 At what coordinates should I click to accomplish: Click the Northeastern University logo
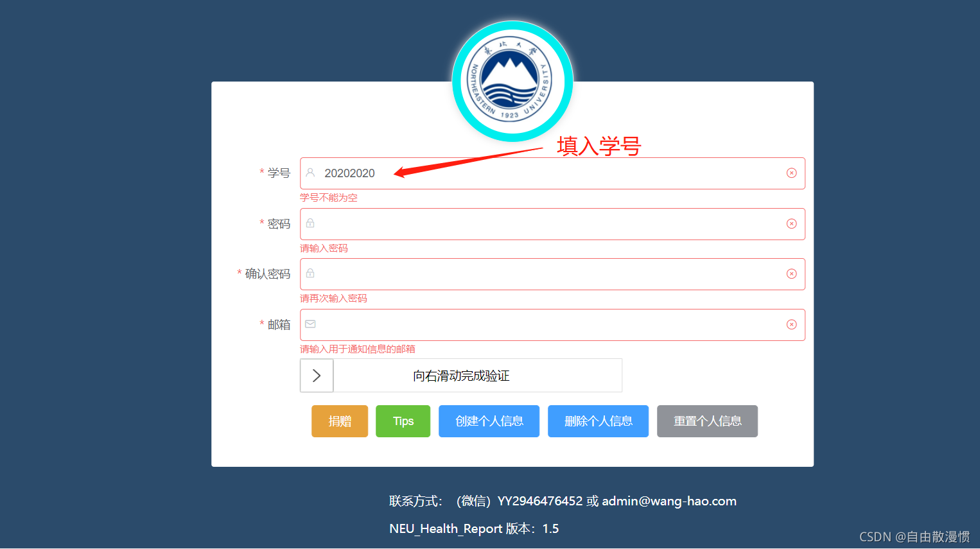pos(512,82)
